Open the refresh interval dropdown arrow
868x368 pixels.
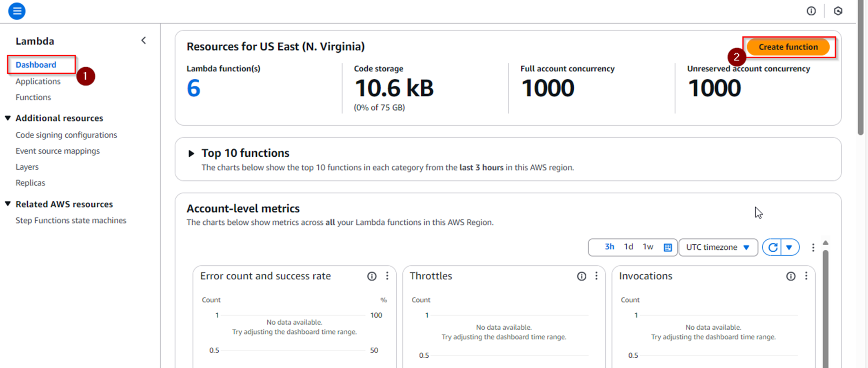coord(789,247)
